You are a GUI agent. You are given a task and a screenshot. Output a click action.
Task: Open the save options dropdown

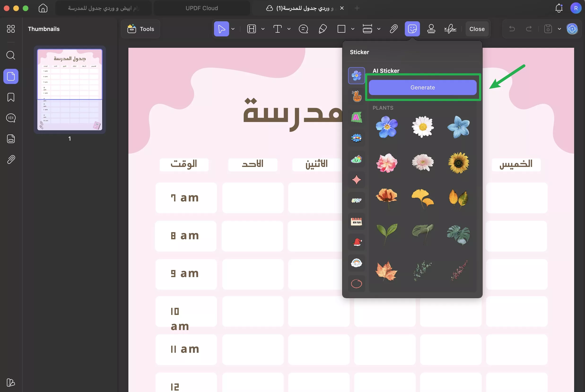pyautogui.click(x=559, y=29)
